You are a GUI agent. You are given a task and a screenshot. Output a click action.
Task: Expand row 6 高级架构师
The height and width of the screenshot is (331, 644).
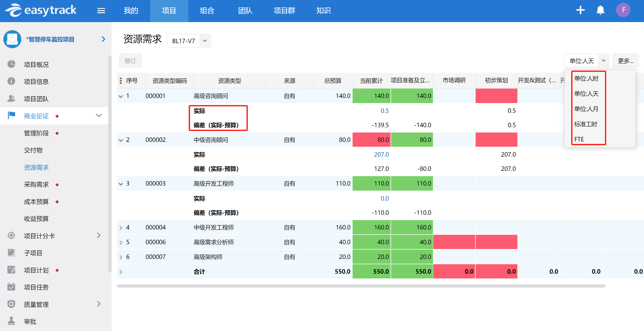[x=121, y=257]
